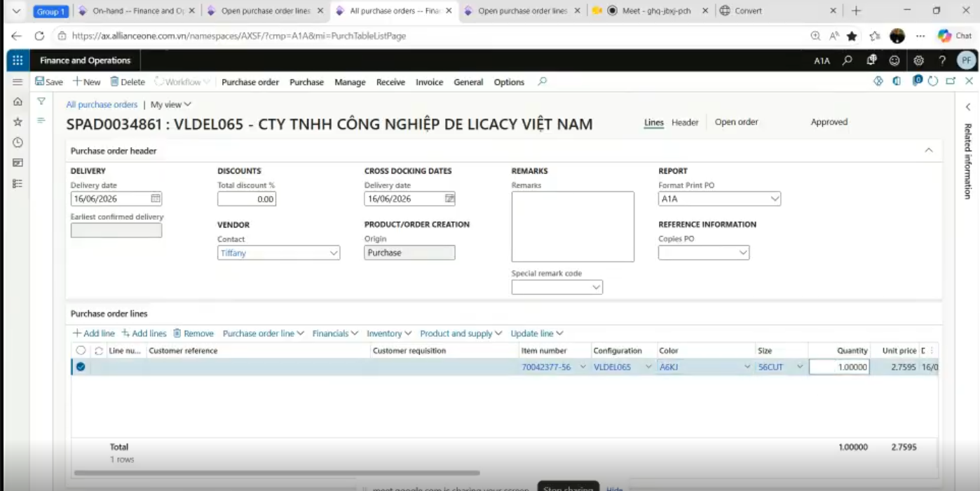Open the Inventory dropdown menu
This screenshot has height=491, width=980.
[x=389, y=334]
